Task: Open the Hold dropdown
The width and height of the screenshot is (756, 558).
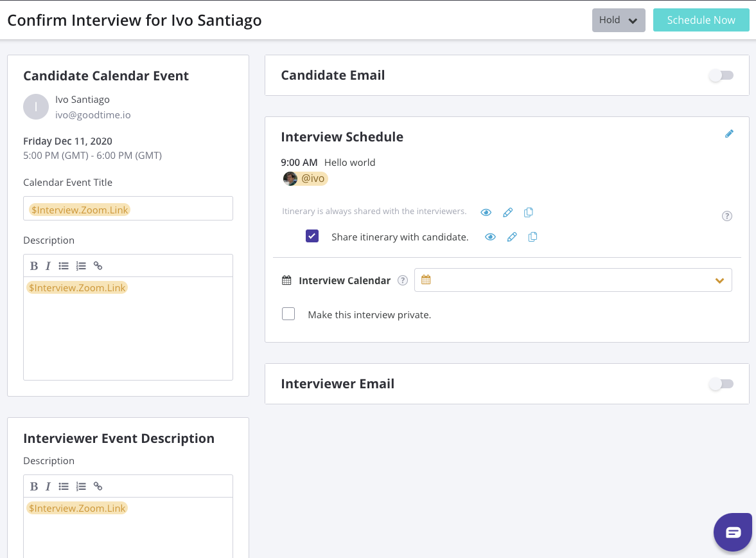Action: coord(618,21)
